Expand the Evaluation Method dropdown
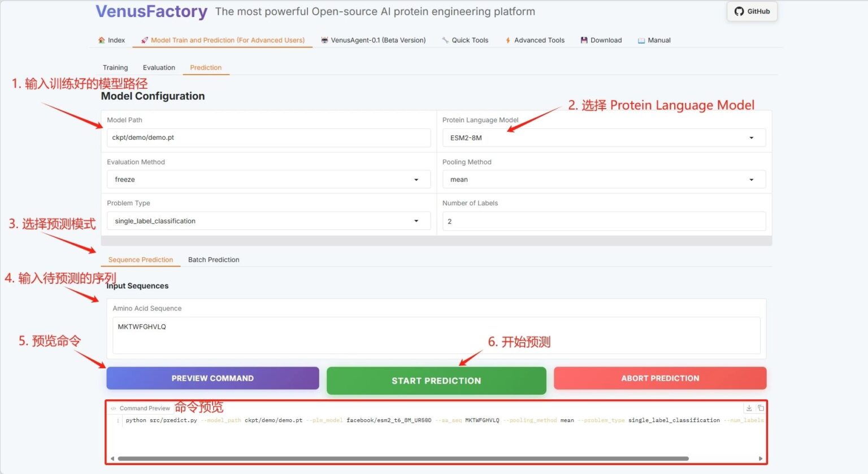 [x=268, y=179]
